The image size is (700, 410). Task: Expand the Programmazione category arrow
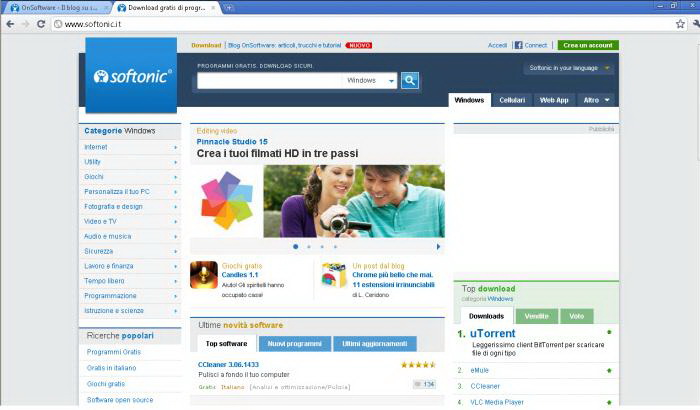point(175,296)
